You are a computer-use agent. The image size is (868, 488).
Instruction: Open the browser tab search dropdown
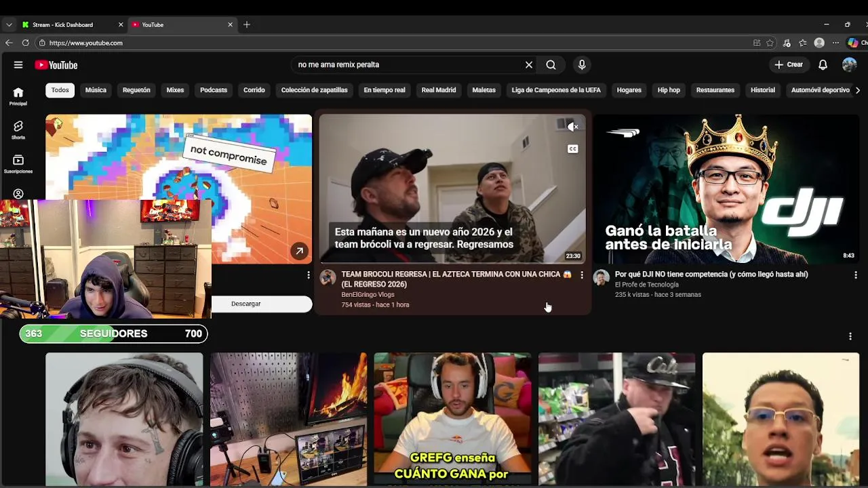9,25
